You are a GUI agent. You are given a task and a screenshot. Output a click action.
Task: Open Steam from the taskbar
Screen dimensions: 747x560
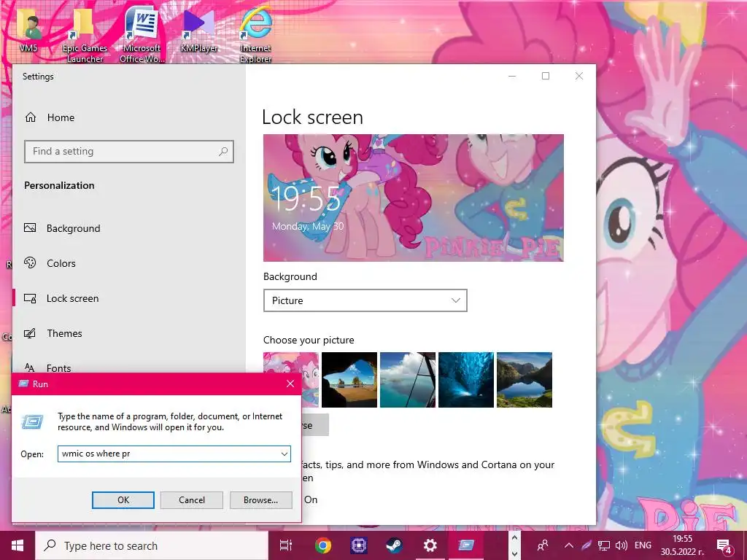click(395, 545)
